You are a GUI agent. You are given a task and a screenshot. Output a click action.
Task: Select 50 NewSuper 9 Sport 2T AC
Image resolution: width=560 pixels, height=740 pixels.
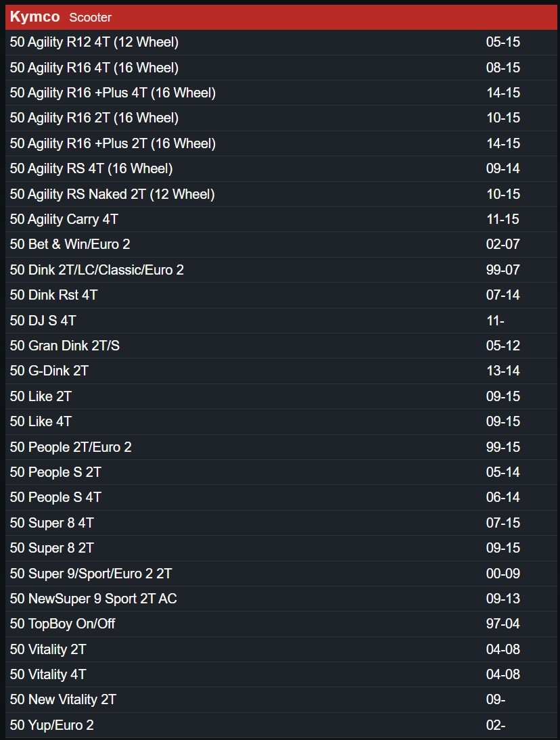[x=281, y=599]
